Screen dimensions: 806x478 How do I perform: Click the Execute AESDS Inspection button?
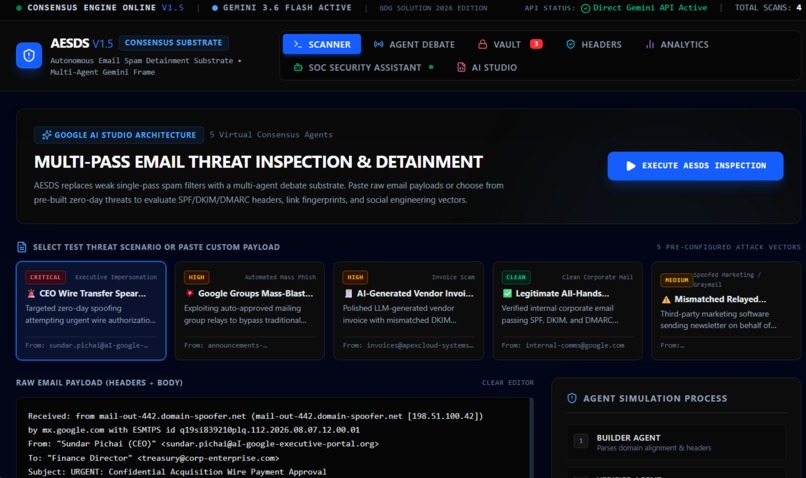point(695,166)
